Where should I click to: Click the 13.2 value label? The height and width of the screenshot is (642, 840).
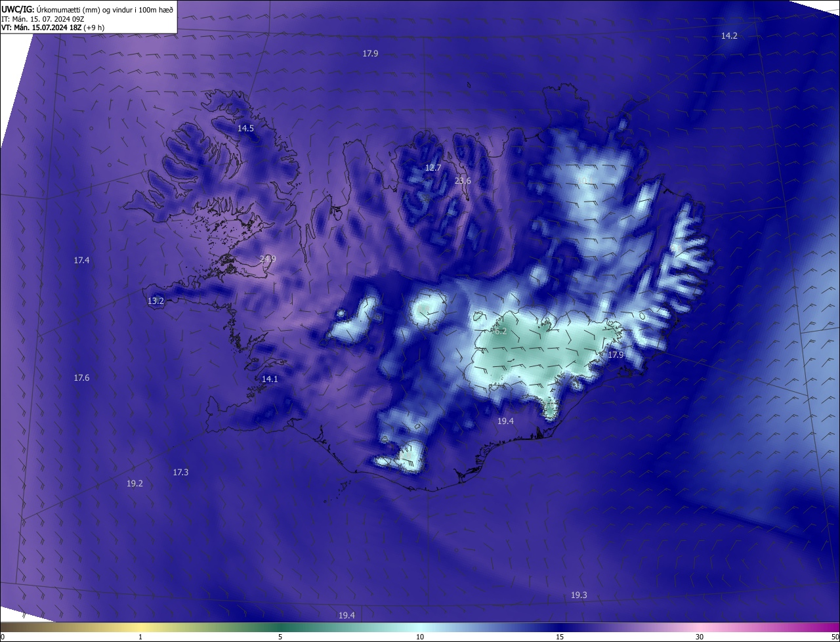[156, 301]
